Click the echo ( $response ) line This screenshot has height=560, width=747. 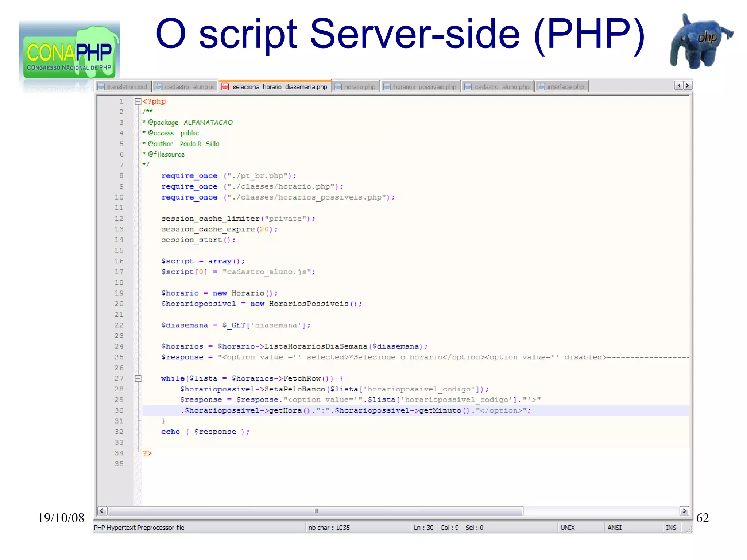(205, 432)
